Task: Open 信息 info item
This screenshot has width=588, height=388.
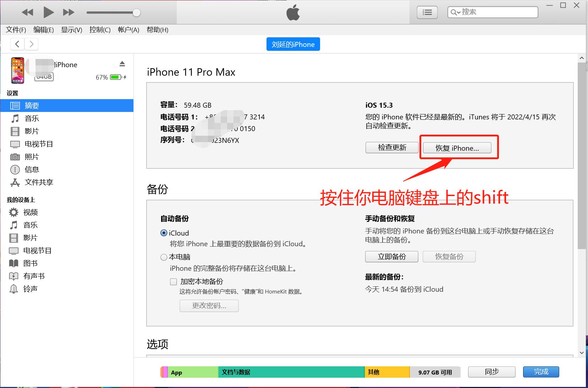Action: [x=67, y=169]
